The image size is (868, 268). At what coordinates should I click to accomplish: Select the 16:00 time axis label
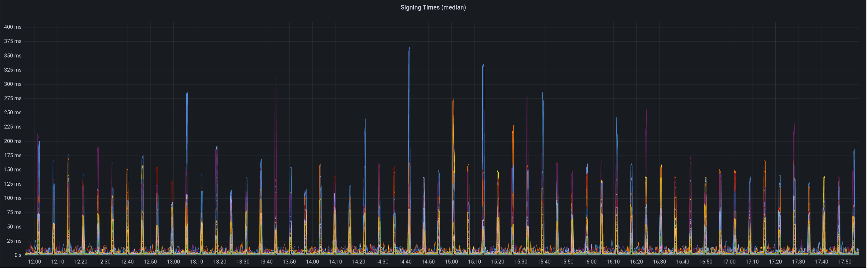click(x=590, y=262)
